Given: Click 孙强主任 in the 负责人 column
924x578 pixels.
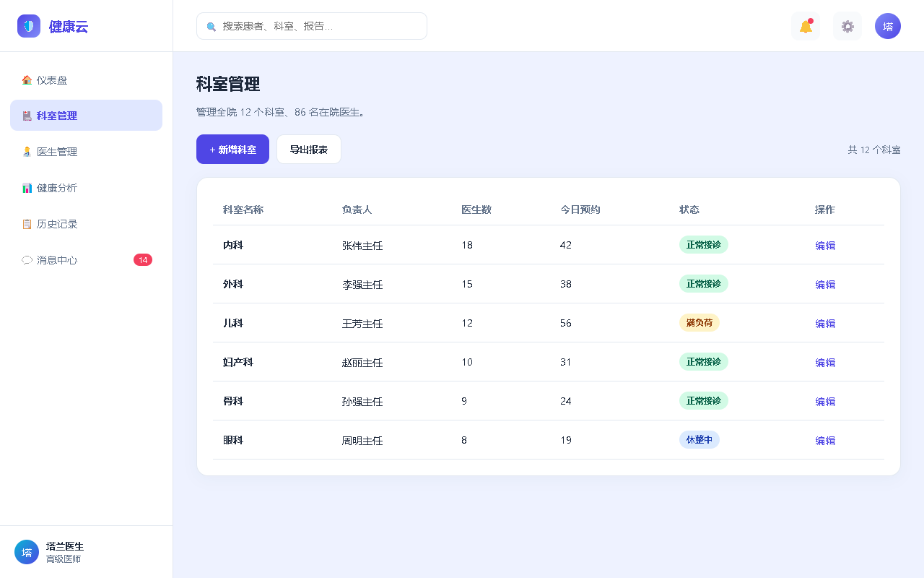Looking at the screenshot, I should (362, 402).
